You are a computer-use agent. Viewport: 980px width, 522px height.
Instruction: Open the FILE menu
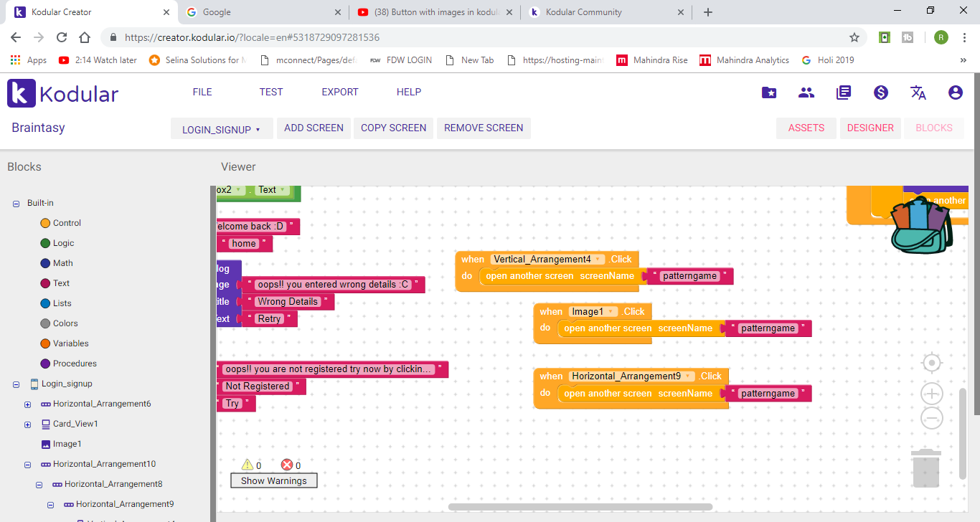(x=202, y=92)
